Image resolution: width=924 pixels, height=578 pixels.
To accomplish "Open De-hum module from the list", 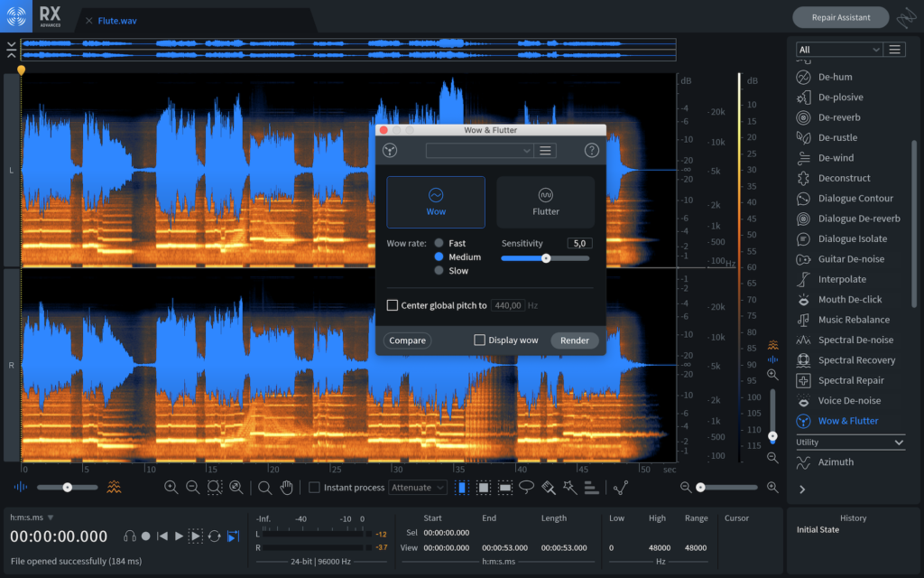I will click(835, 77).
